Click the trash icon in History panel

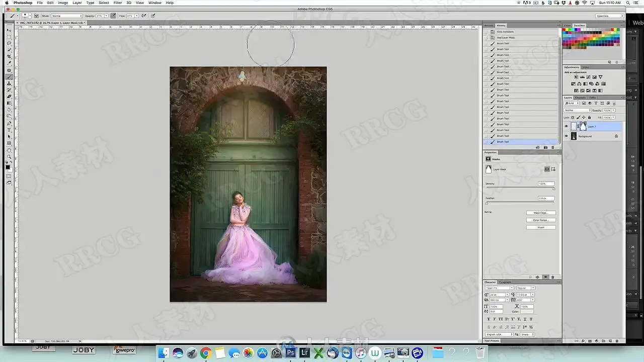pyautogui.click(x=553, y=147)
